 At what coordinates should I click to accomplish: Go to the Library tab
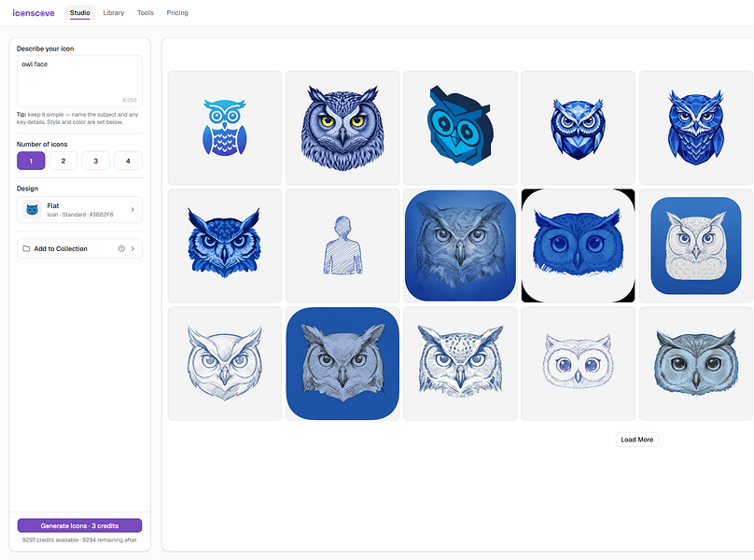click(114, 13)
